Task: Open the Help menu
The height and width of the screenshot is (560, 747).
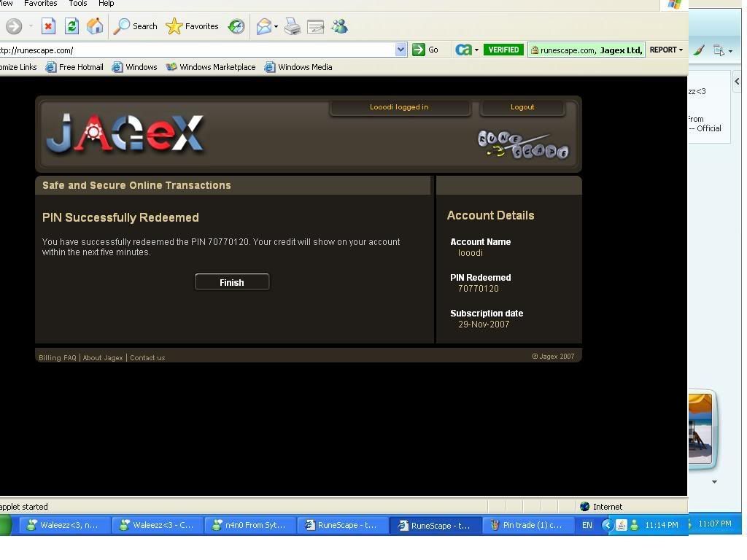Action: [x=107, y=4]
